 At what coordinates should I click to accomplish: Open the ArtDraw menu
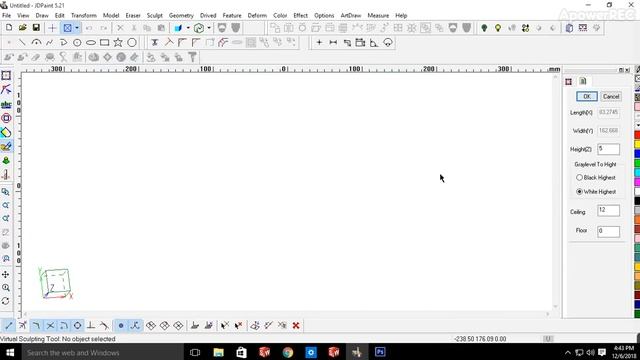(x=351, y=16)
